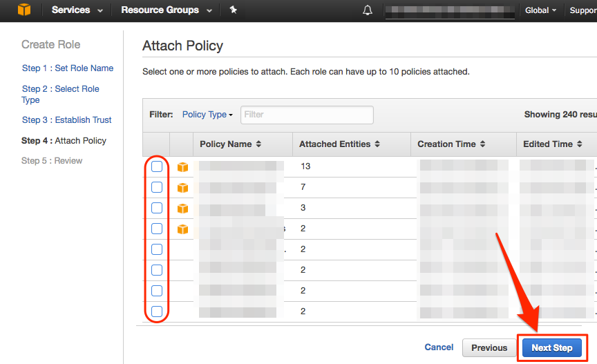
Task: Click the policy icon in row with 3 entities
Action: 182,209
